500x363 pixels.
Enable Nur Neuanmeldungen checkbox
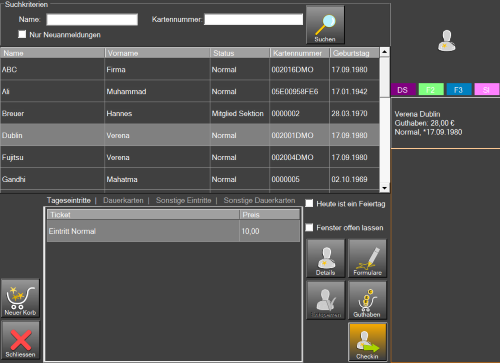pyautogui.click(x=22, y=34)
